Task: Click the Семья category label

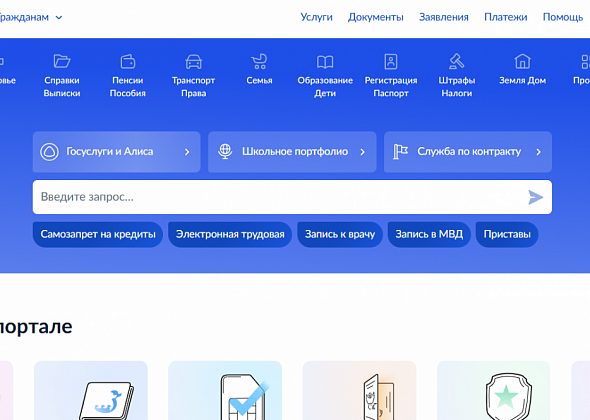Action: [x=259, y=81]
